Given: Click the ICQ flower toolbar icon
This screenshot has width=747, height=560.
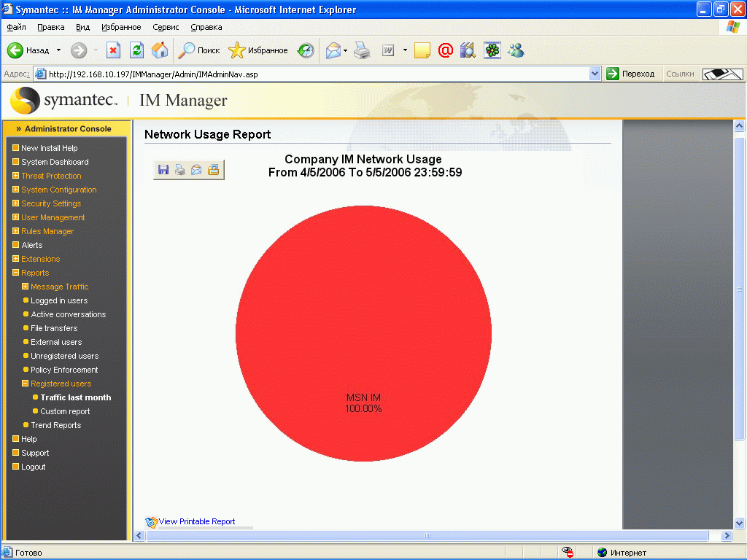Looking at the screenshot, I should click(492, 50).
